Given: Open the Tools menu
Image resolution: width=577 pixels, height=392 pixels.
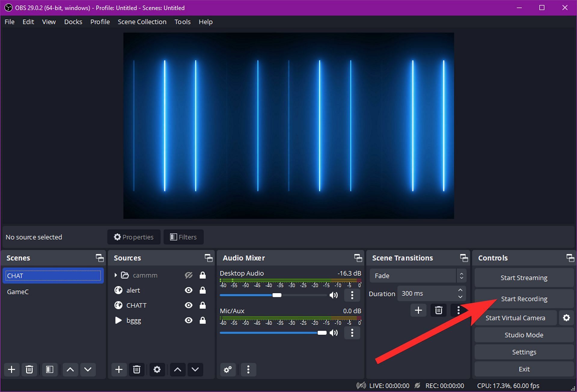Looking at the screenshot, I should pos(182,22).
